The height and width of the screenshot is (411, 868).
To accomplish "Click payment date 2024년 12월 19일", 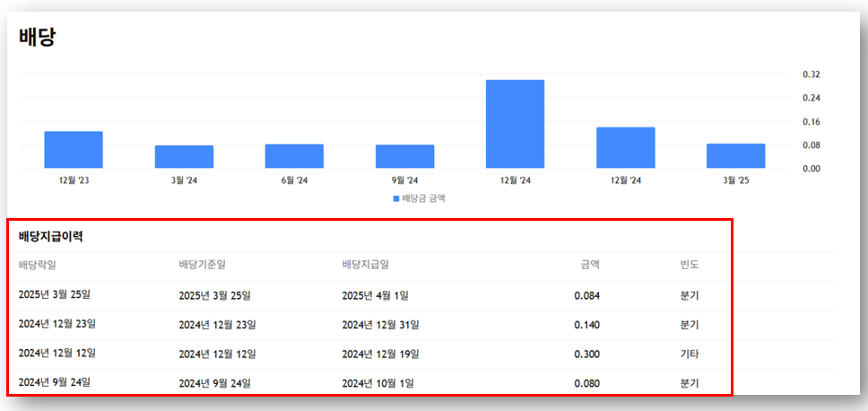I will click(x=381, y=354).
